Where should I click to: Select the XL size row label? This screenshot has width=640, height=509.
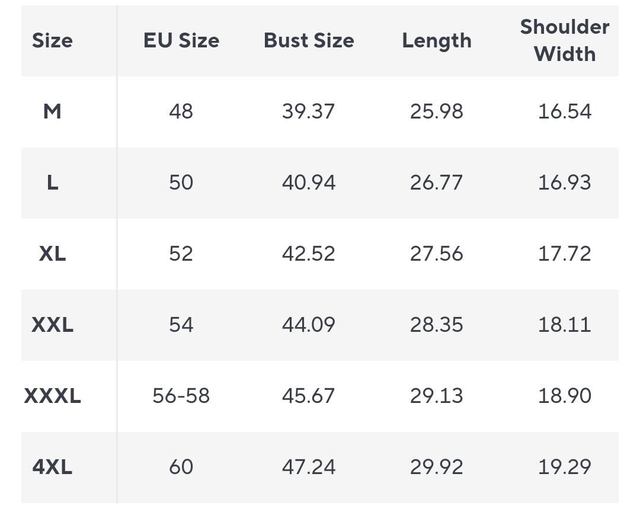52,254
